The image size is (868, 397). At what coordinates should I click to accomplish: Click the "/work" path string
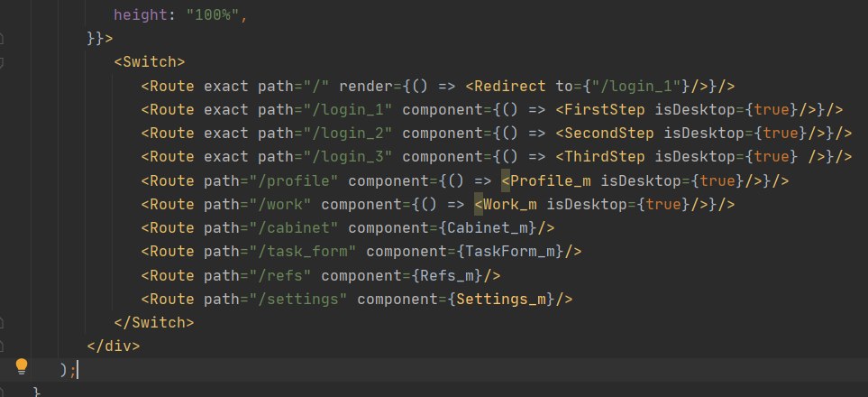point(280,204)
